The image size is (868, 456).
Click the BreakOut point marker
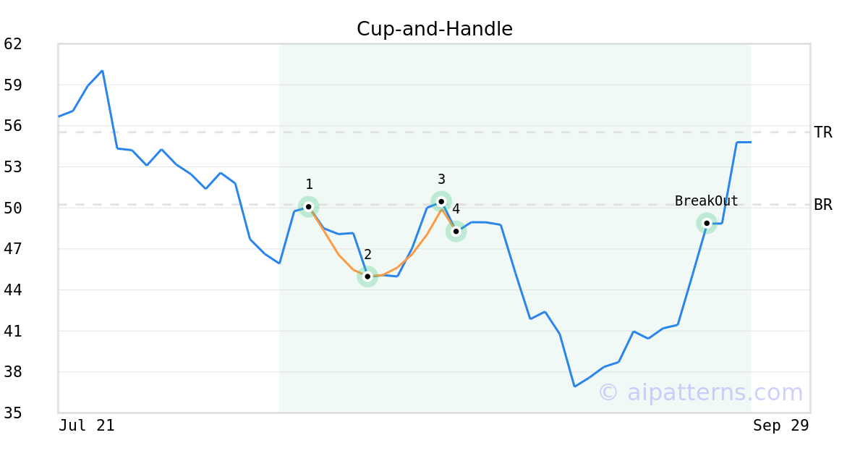[707, 223]
